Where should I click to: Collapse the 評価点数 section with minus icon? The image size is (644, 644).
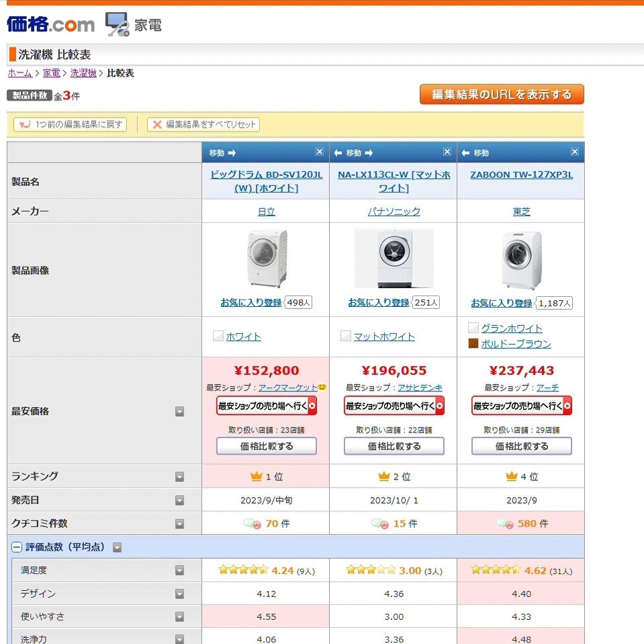pyautogui.click(x=16, y=547)
